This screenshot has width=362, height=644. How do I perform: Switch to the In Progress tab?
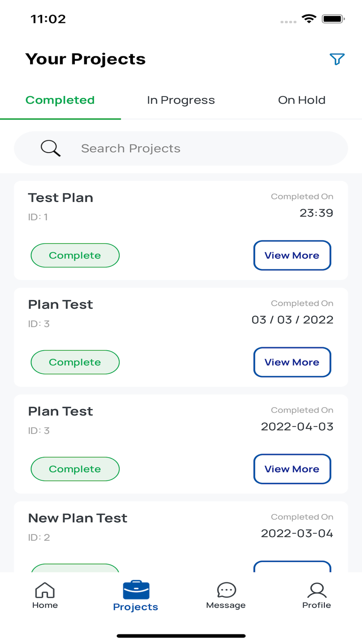(181, 100)
